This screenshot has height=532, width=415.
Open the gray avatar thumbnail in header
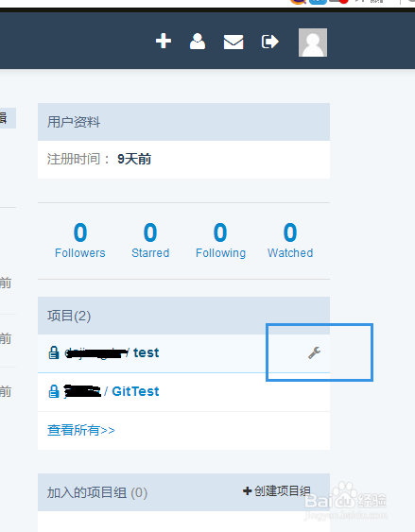pyautogui.click(x=313, y=43)
